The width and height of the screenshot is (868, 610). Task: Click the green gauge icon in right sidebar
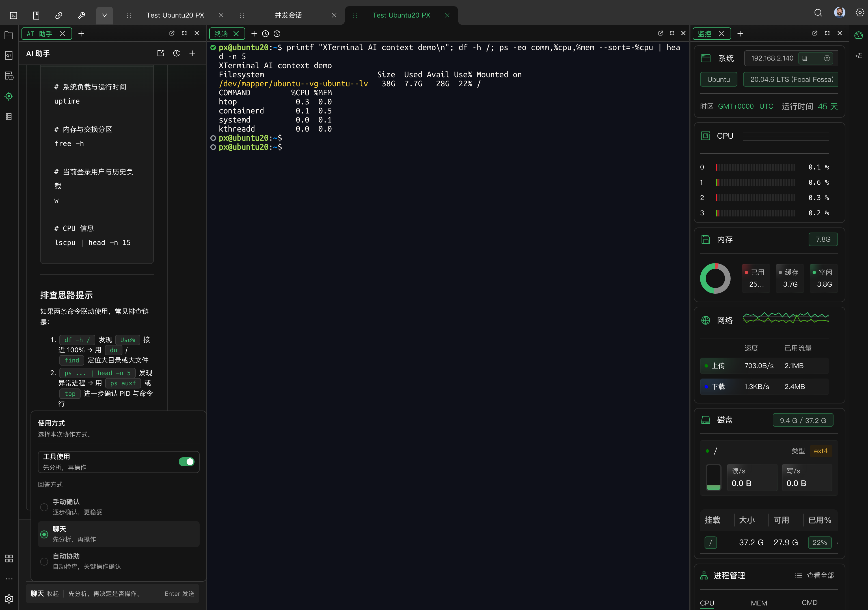tap(859, 36)
